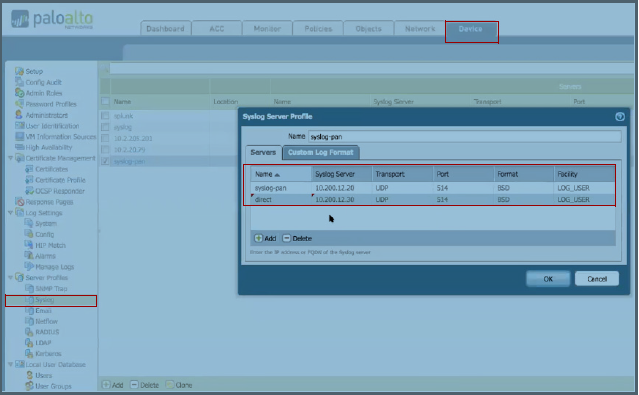The width and height of the screenshot is (639, 395).
Task: Click the 10.200.12.30 server address cell
Action: 342,199
